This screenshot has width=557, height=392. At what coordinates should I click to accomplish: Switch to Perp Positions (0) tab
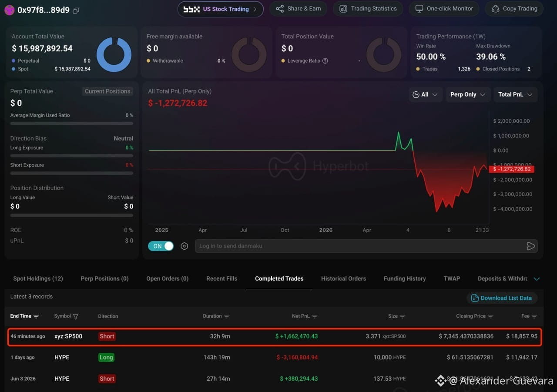tap(104, 278)
